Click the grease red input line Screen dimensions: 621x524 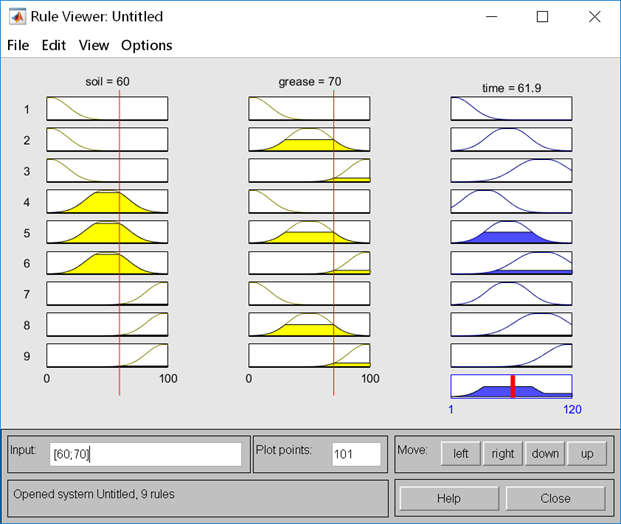click(x=333, y=242)
